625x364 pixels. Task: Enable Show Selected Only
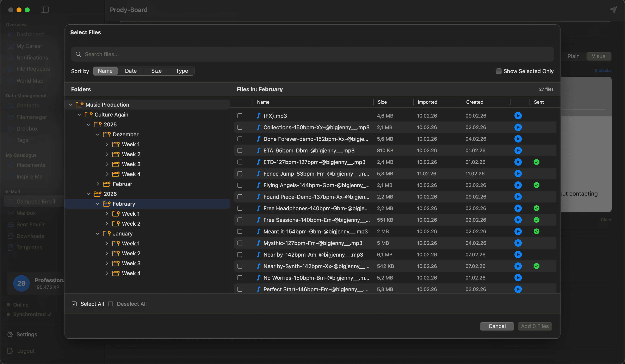pyautogui.click(x=499, y=71)
